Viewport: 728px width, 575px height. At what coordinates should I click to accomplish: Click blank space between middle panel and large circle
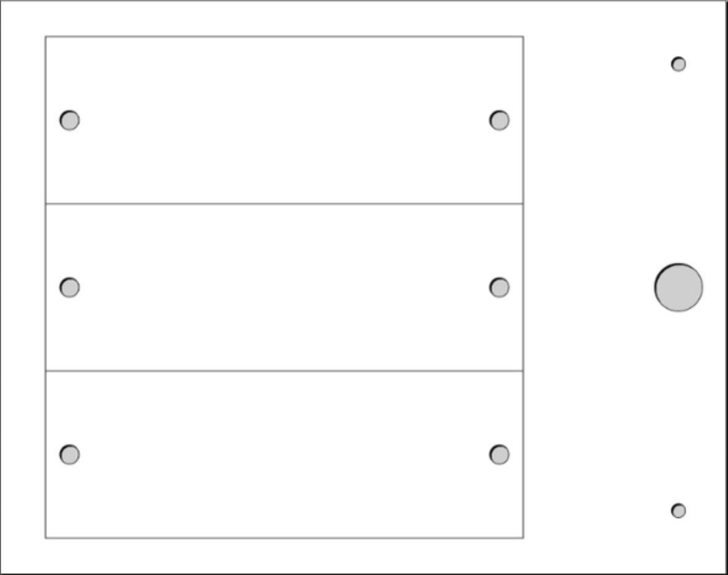click(589, 287)
